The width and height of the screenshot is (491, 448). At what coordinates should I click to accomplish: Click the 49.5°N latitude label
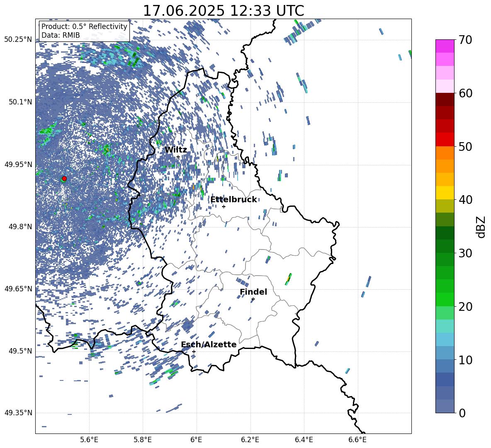point(20,351)
